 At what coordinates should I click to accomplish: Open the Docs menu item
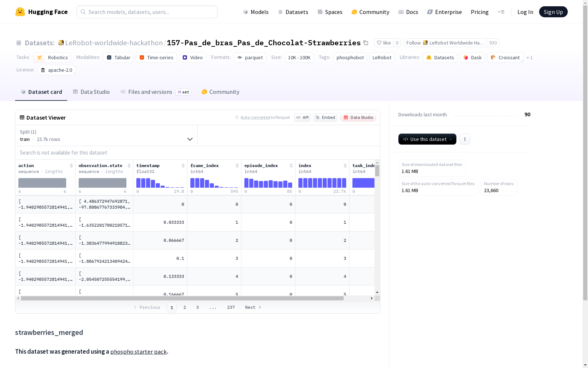[x=408, y=12]
